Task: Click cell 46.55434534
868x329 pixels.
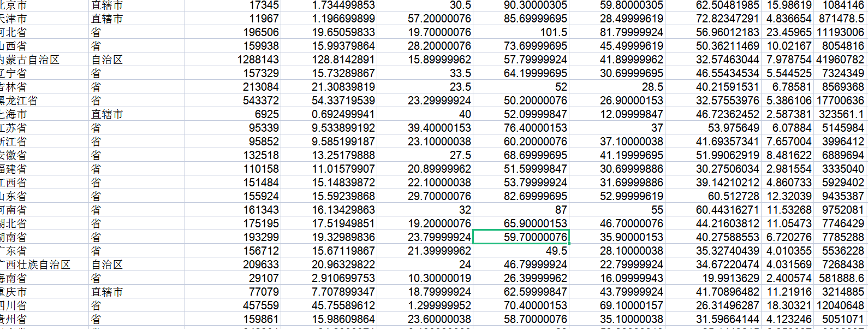Action: pos(713,73)
